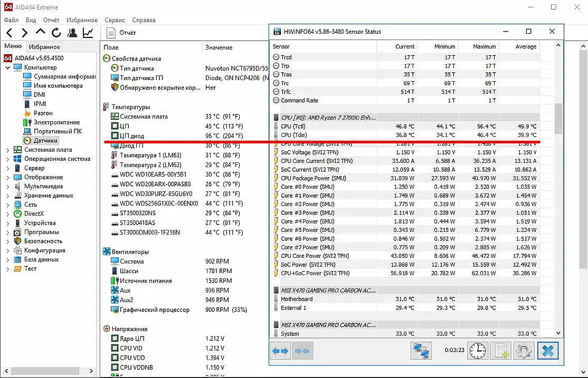
Task: Select Датчики sensor item in tree
Action: pyautogui.click(x=45, y=140)
